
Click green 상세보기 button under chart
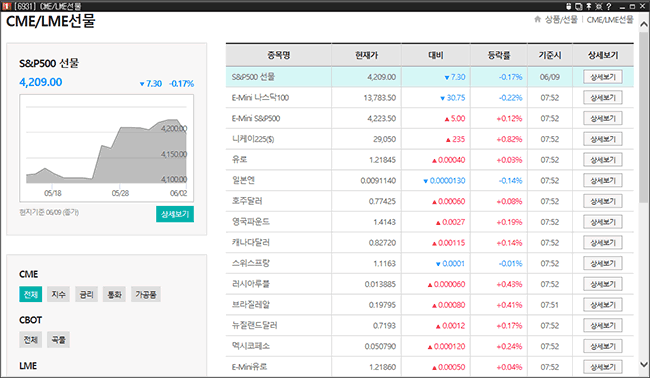(x=175, y=214)
